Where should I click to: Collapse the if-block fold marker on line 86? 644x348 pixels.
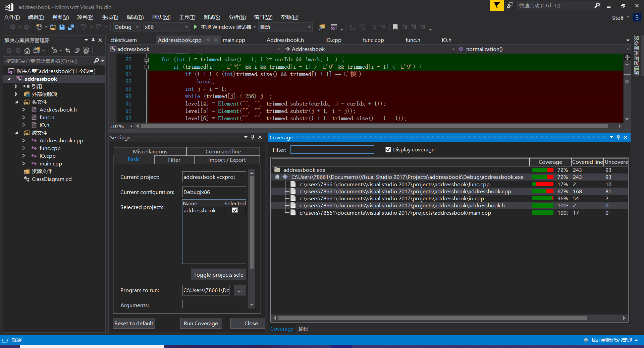point(146,67)
